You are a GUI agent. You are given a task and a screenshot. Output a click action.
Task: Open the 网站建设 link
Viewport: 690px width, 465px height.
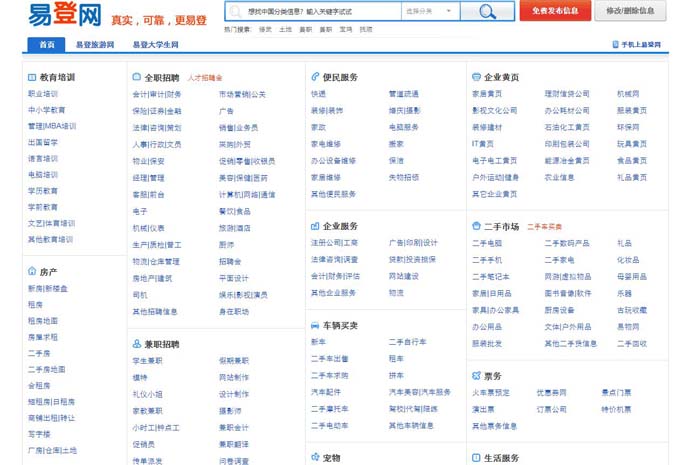[404, 276]
